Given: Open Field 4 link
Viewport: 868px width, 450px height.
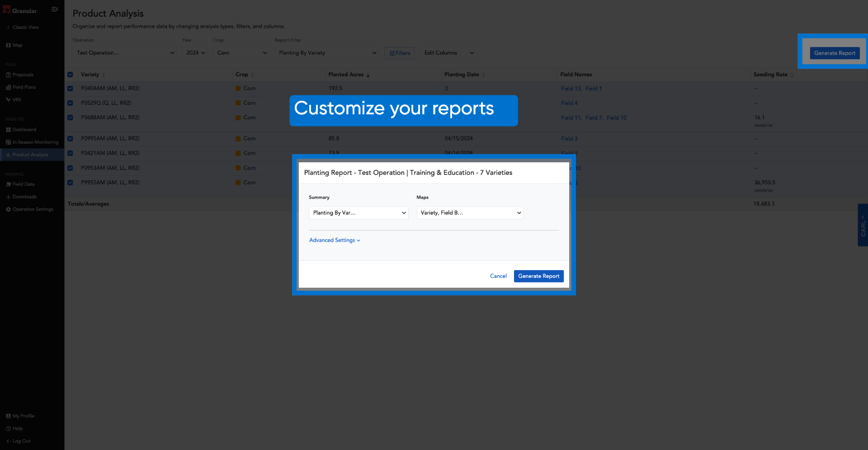Looking at the screenshot, I should pyautogui.click(x=569, y=103).
